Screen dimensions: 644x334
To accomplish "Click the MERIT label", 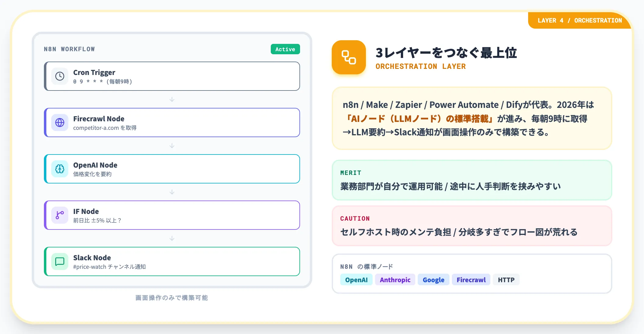I will tap(351, 173).
